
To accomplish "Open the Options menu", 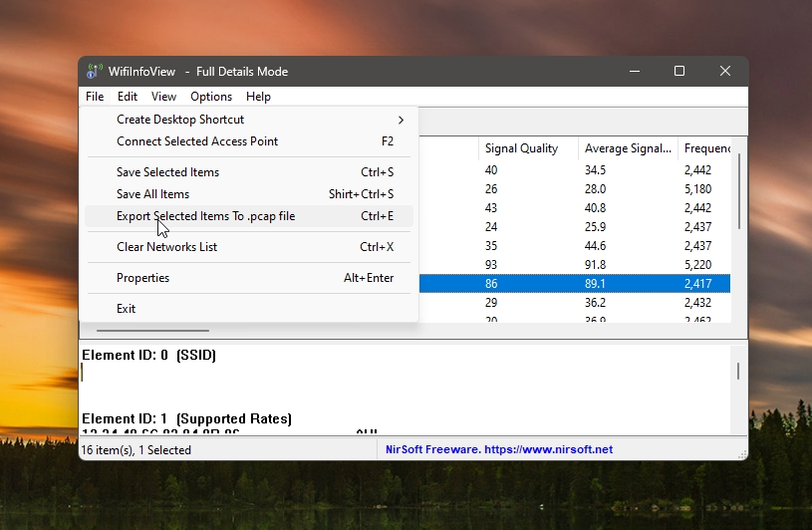I will [211, 97].
